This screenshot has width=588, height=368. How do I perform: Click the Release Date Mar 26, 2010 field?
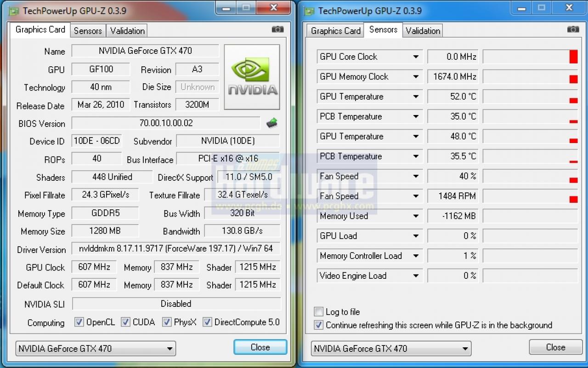(101, 104)
